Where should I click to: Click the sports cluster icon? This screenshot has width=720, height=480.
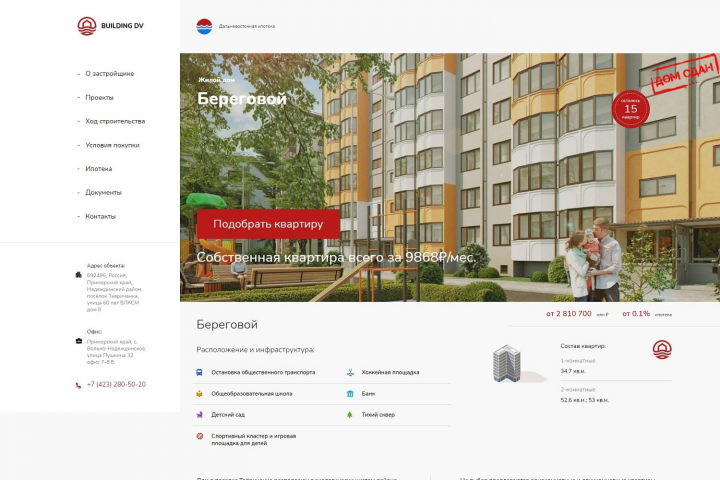coord(200,436)
